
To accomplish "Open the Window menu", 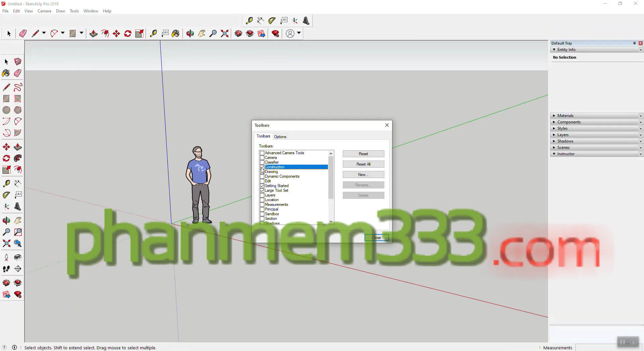I will click(91, 11).
